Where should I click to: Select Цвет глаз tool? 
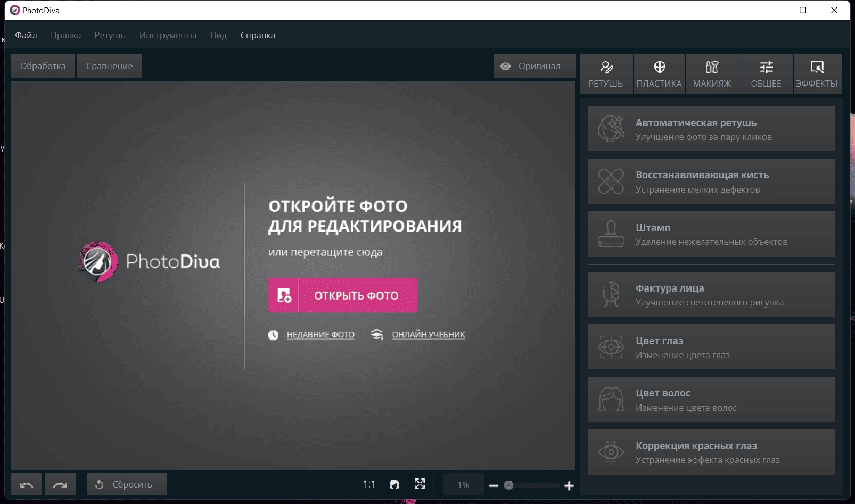point(711,347)
